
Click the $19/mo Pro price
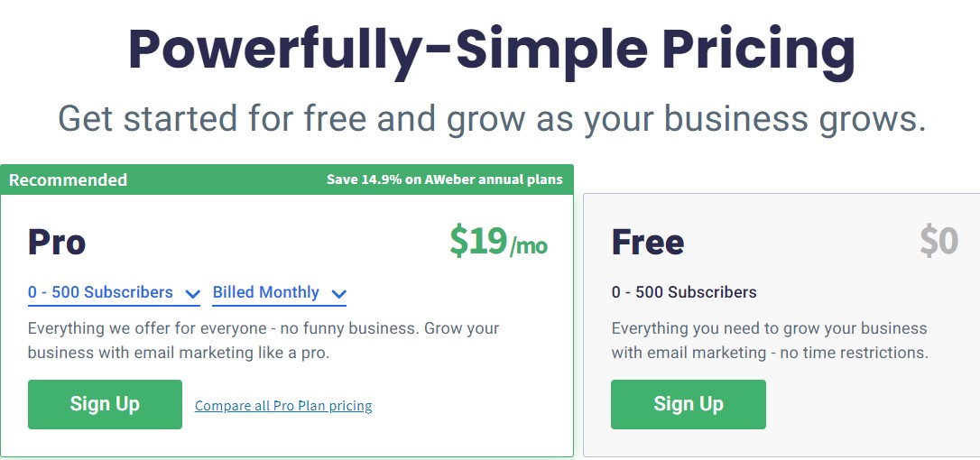click(x=499, y=241)
